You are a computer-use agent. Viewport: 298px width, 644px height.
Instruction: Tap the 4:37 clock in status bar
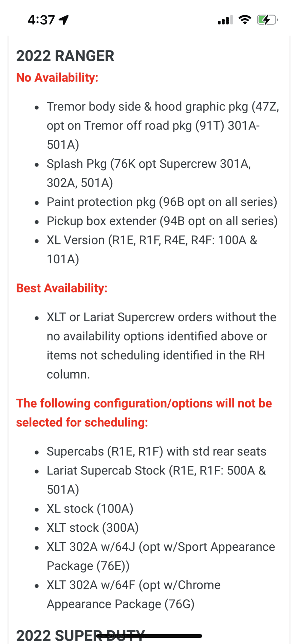[x=41, y=20]
